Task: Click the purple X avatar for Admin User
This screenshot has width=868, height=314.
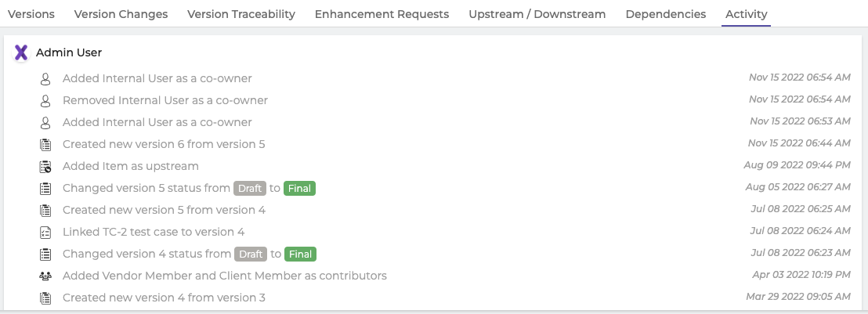Action: 21,52
